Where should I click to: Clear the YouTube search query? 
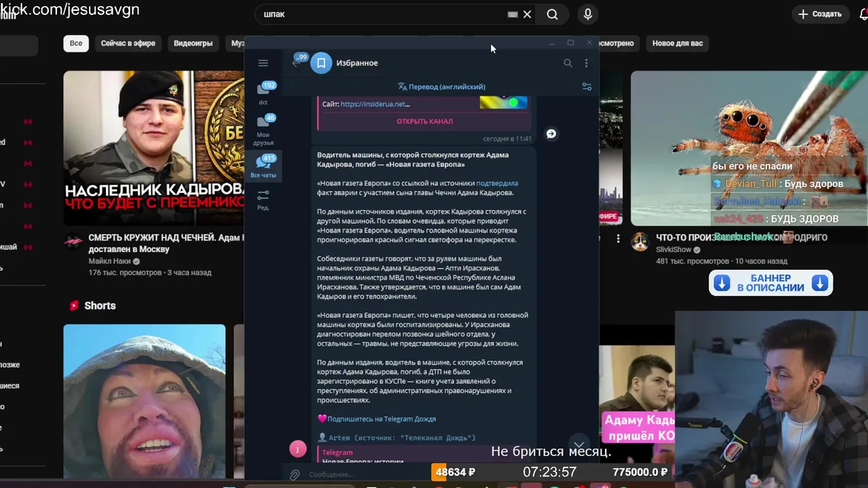point(527,14)
